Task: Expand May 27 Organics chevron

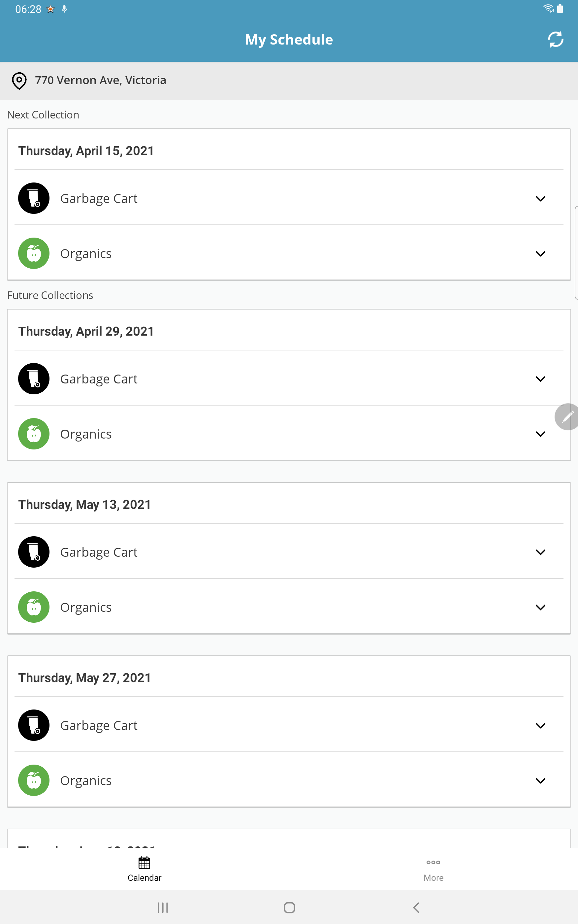Action: click(x=540, y=780)
